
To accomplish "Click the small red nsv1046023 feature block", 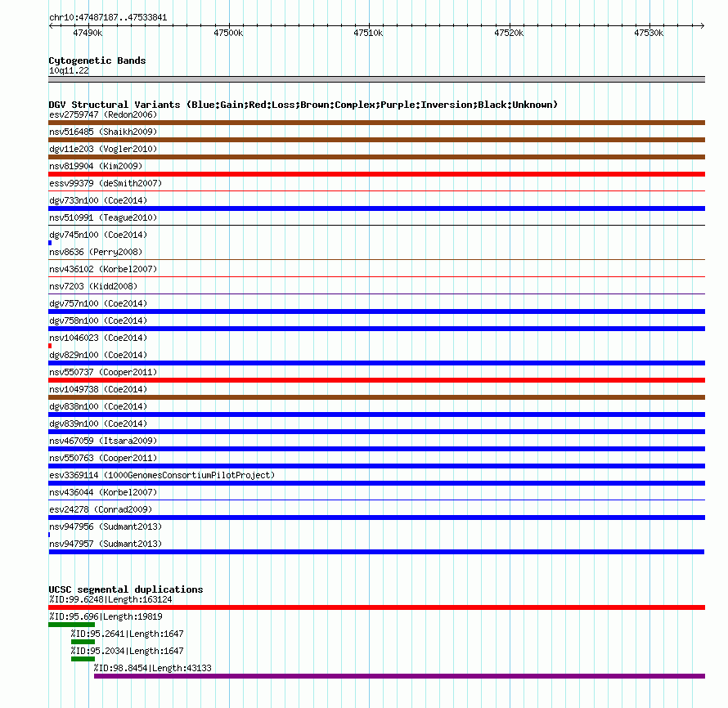I will click(x=50, y=346).
